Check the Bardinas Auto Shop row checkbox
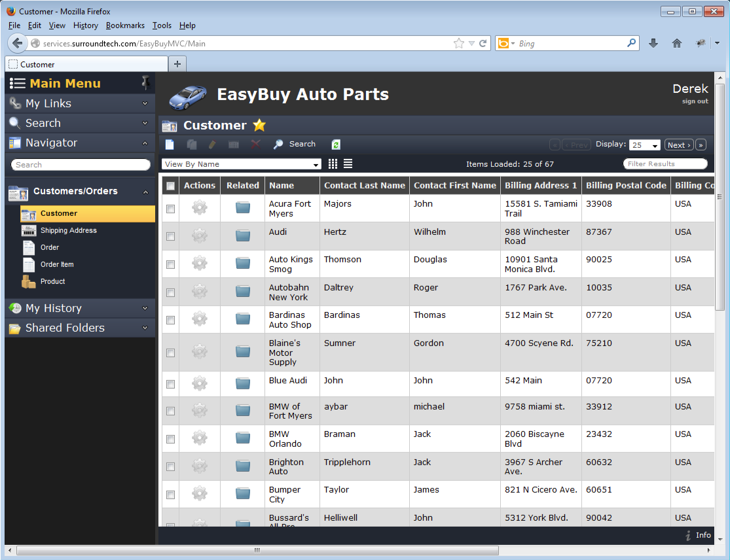Image resolution: width=730 pixels, height=560 pixels. (x=170, y=320)
